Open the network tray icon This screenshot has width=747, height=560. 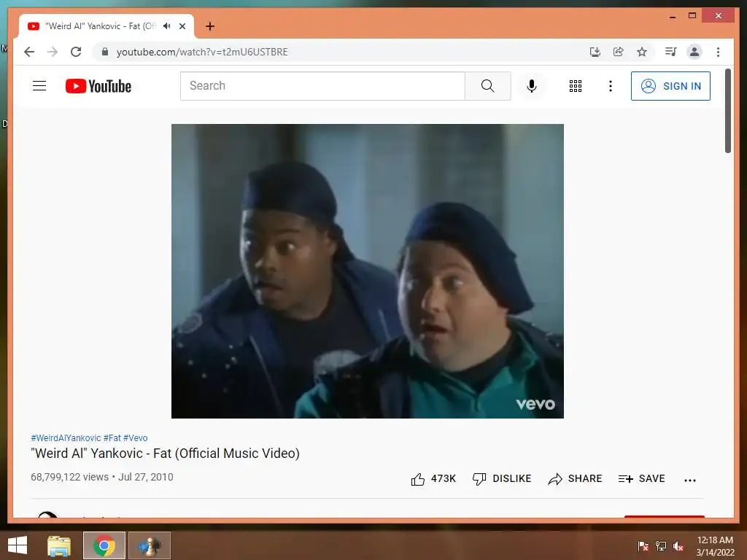661,546
